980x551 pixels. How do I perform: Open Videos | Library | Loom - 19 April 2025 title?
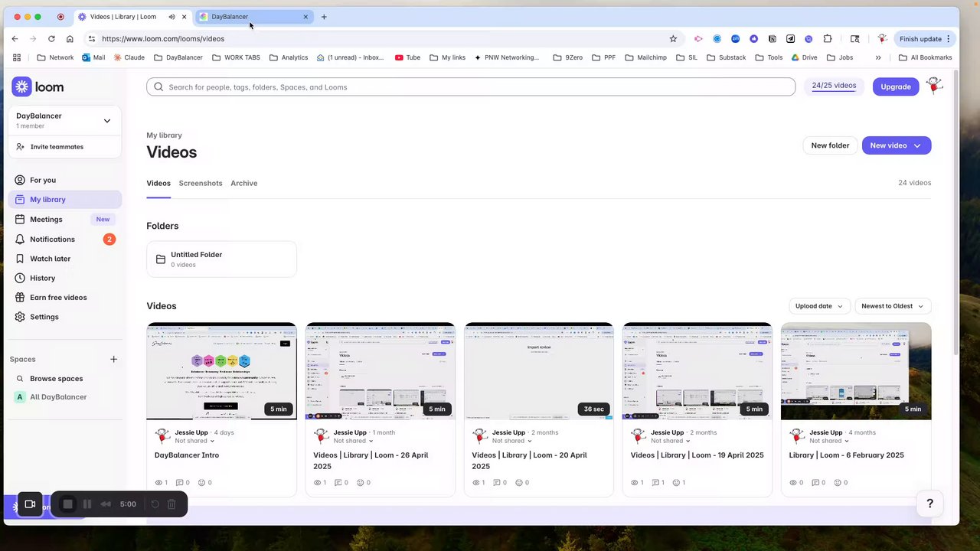tap(697, 455)
